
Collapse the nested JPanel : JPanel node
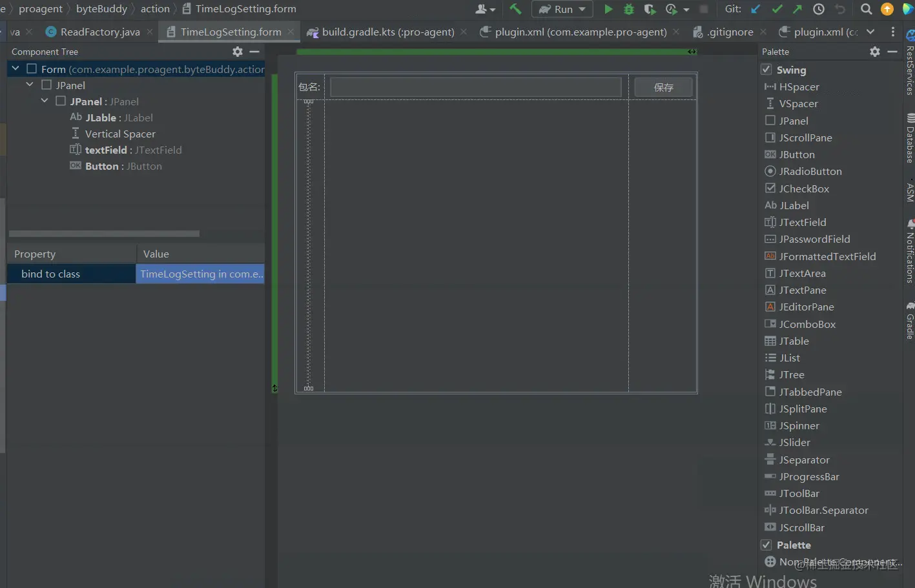[x=45, y=101]
